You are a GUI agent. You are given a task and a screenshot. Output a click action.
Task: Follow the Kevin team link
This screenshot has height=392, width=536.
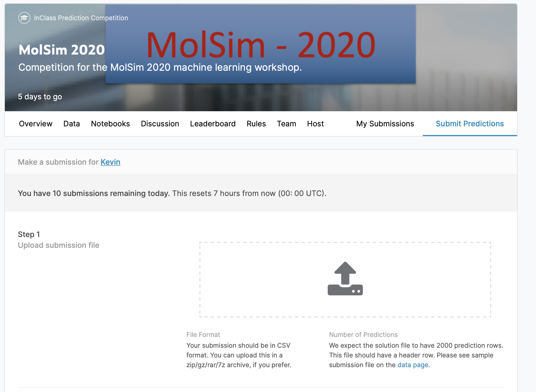[x=110, y=162]
